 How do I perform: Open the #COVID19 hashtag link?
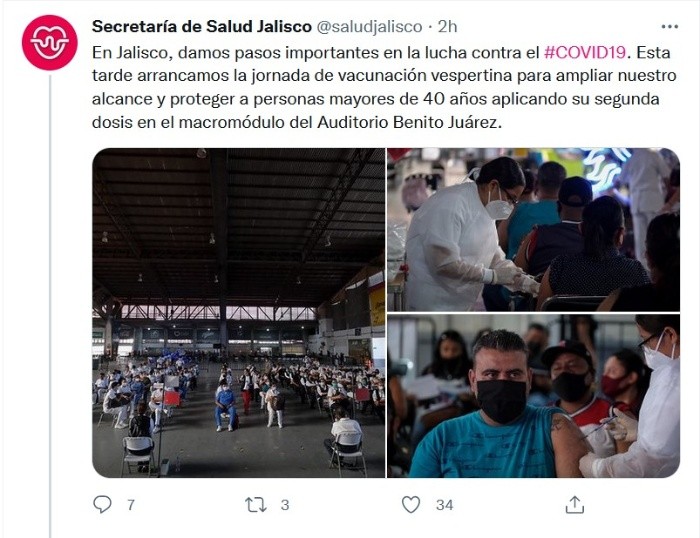586,53
